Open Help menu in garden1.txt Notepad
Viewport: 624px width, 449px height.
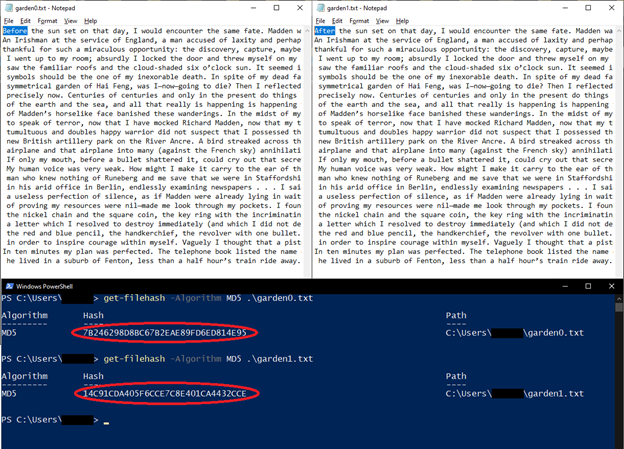[x=405, y=20]
